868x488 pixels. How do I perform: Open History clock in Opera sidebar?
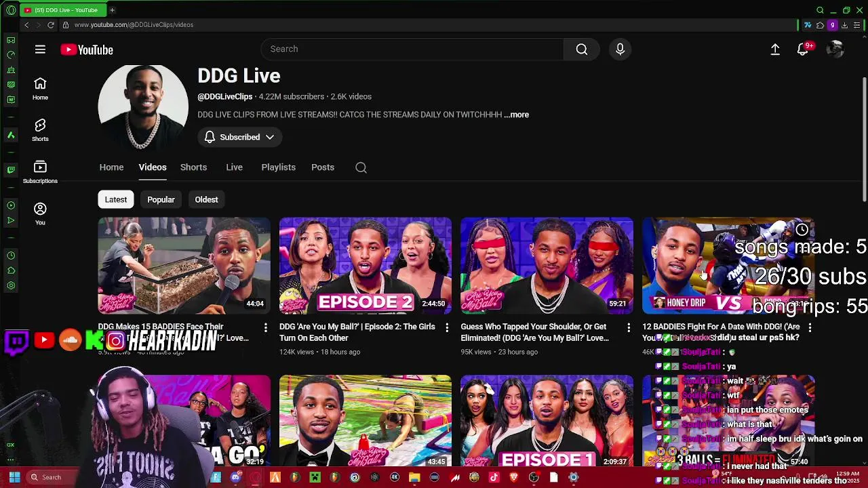coord(11,256)
